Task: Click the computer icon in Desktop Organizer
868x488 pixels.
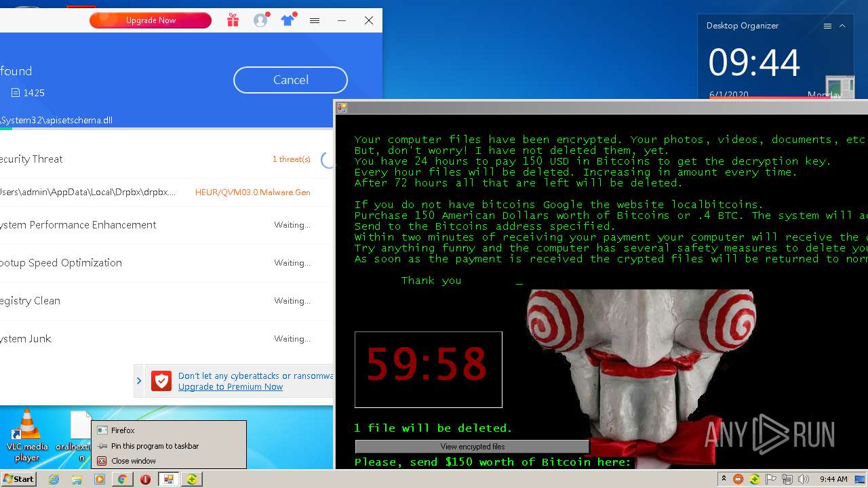Action: pos(840,87)
